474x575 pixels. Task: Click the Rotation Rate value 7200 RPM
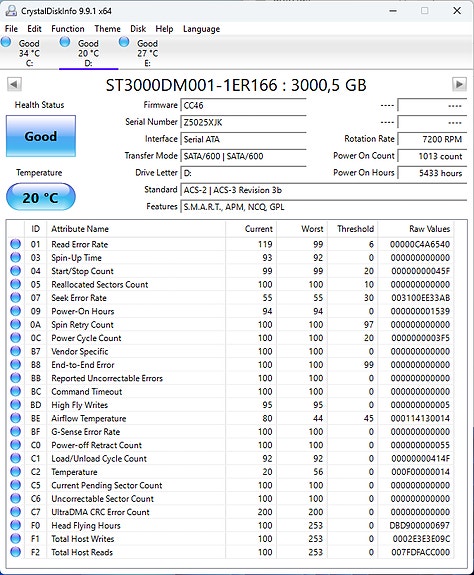click(x=432, y=139)
